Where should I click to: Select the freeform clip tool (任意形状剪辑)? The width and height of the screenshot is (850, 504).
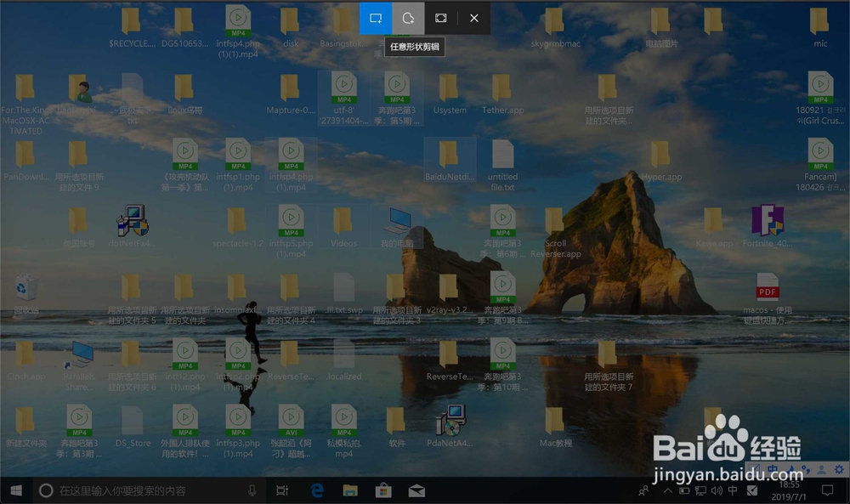(408, 18)
